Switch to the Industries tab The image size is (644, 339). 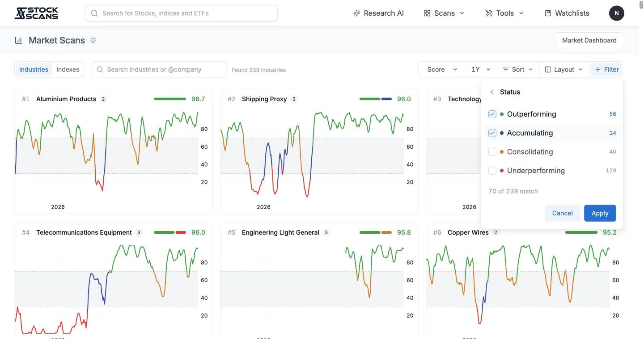coord(34,69)
